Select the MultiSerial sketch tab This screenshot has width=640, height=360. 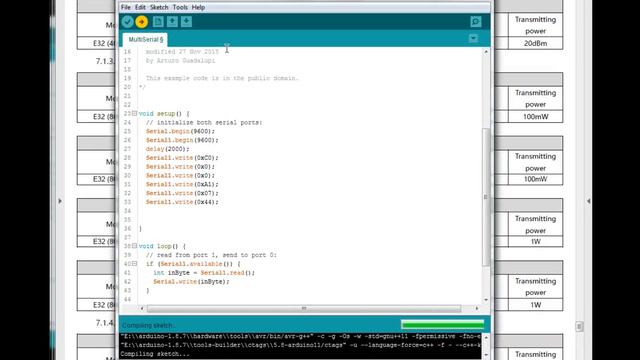click(x=145, y=40)
